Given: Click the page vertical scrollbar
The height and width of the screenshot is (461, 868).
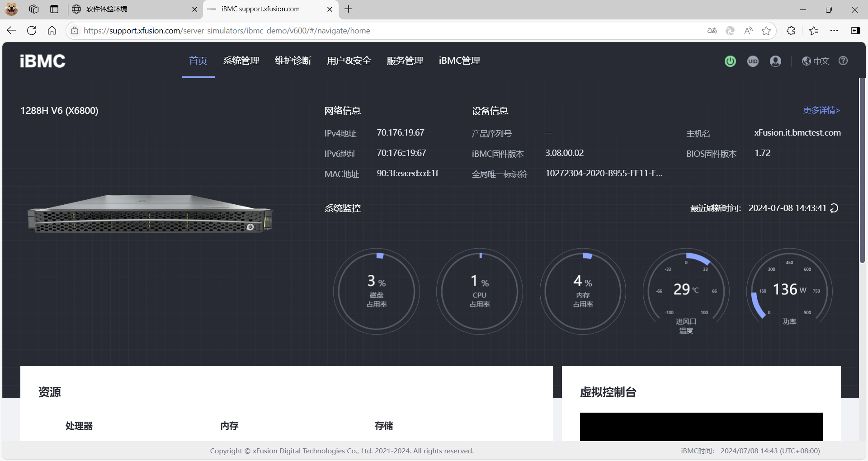Looking at the screenshot, I should point(862,171).
